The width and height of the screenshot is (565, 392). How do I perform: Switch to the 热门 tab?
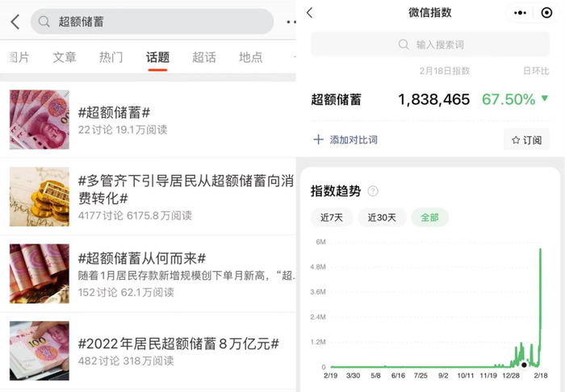(x=111, y=57)
